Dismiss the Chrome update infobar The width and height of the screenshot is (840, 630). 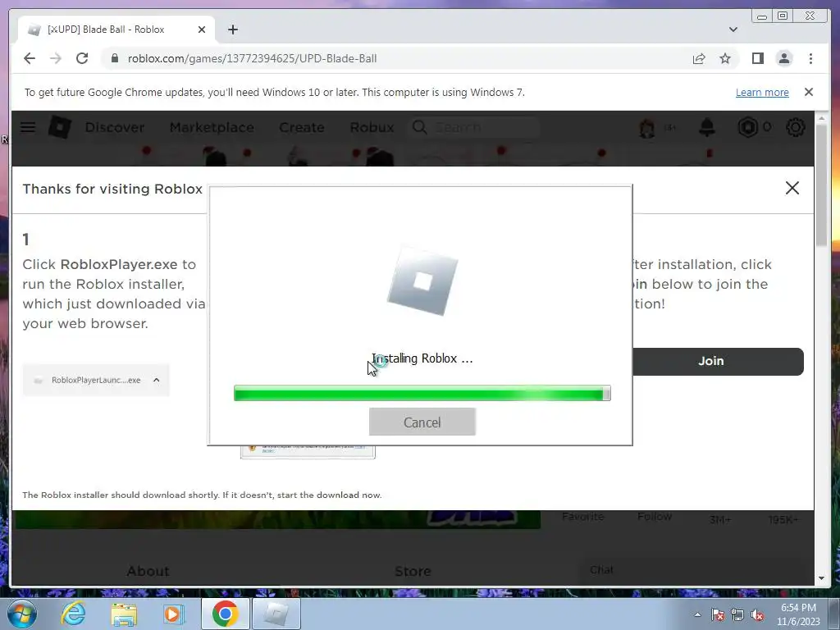[x=808, y=92]
